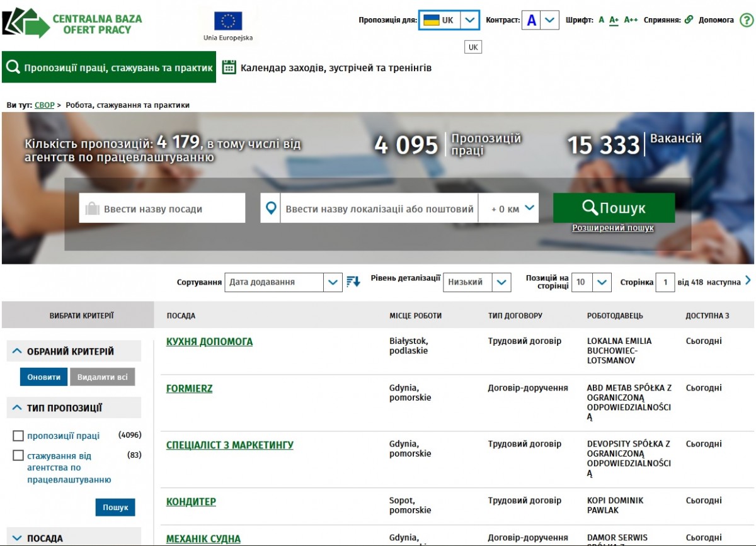Click the Centralna Baza Ofert Pracy logo
756x546 pixels.
[x=72, y=23]
